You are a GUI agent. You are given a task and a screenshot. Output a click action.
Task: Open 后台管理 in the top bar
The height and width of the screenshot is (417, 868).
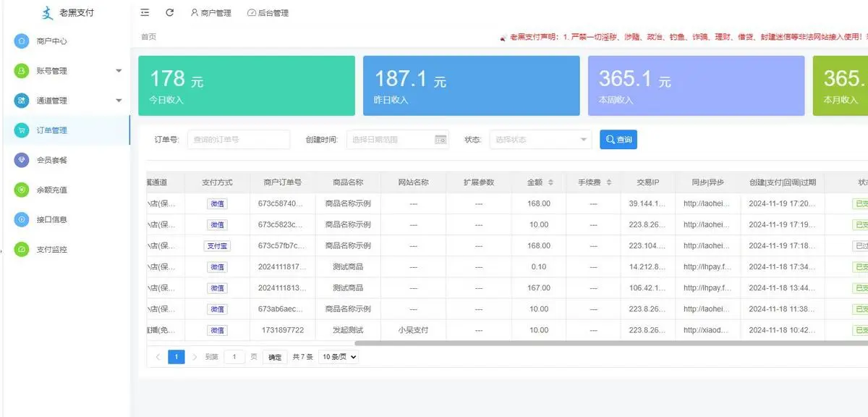268,12
